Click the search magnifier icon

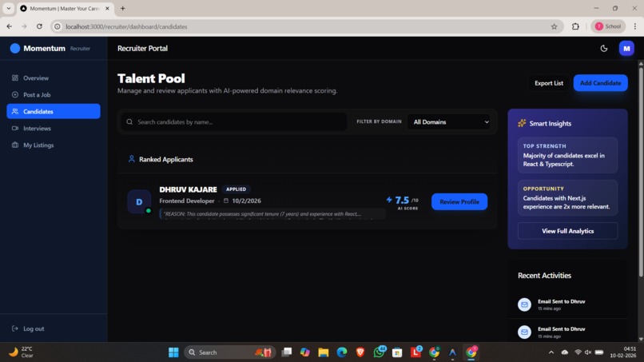(x=129, y=122)
